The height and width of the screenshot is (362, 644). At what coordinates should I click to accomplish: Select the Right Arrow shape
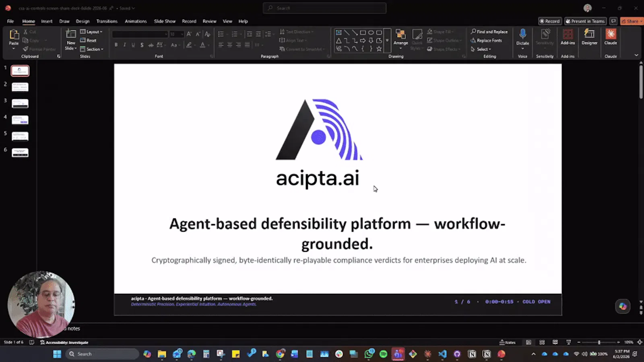[363, 41]
